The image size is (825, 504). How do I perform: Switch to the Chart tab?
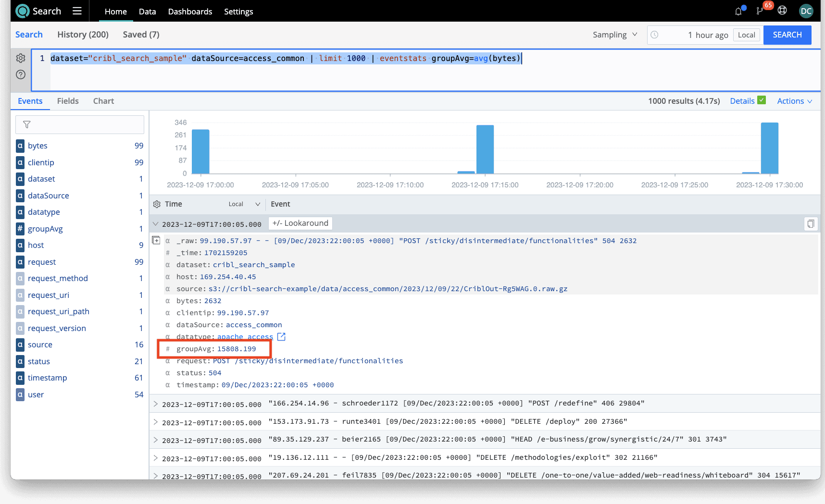103,101
